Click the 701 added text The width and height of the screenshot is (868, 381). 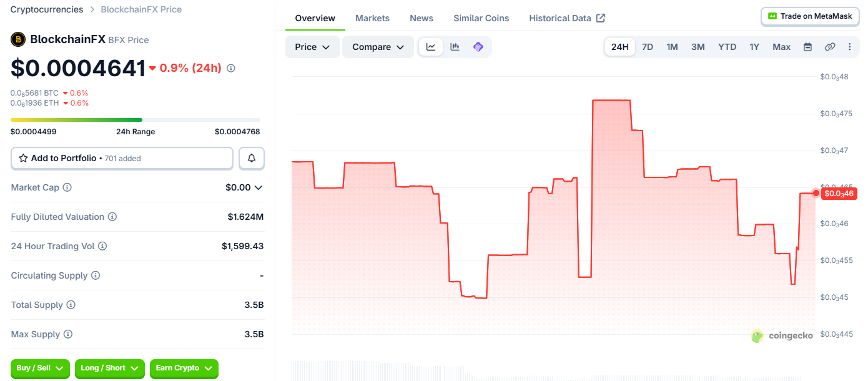click(x=122, y=159)
